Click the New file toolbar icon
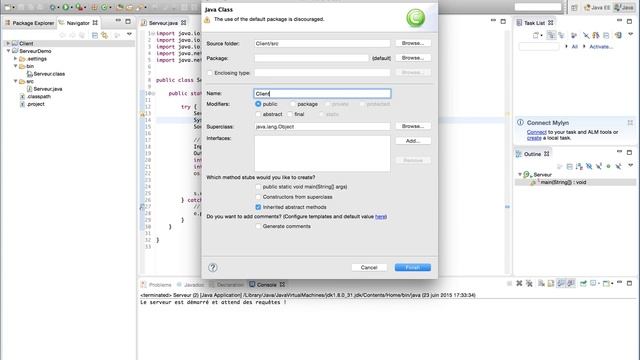The image size is (640, 360). (x=7, y=7)
